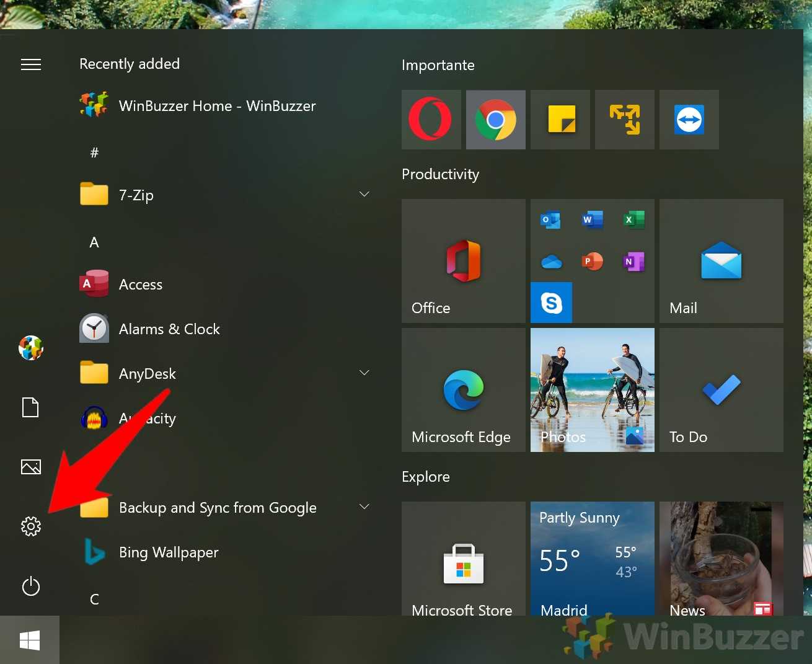Screen dimensions: 812x664
Task: Launch Google Chrome from Importante group
Action: click(x=496, y=120)
